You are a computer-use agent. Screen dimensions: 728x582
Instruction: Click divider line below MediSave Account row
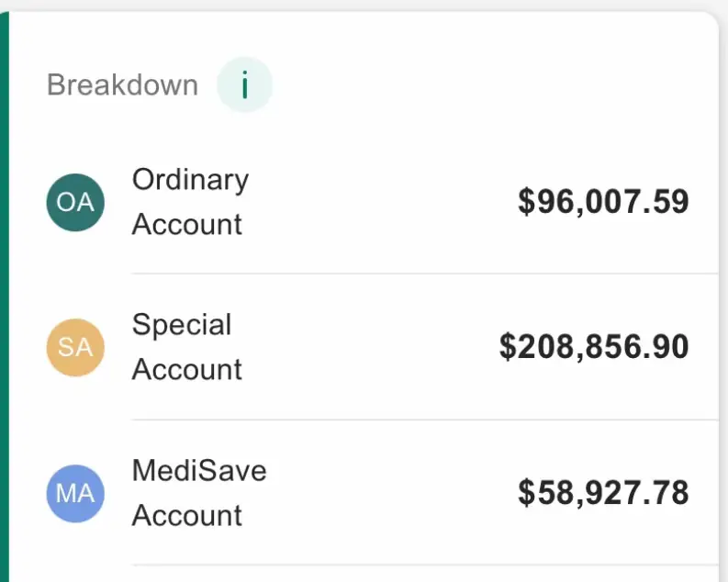point(422,565)
